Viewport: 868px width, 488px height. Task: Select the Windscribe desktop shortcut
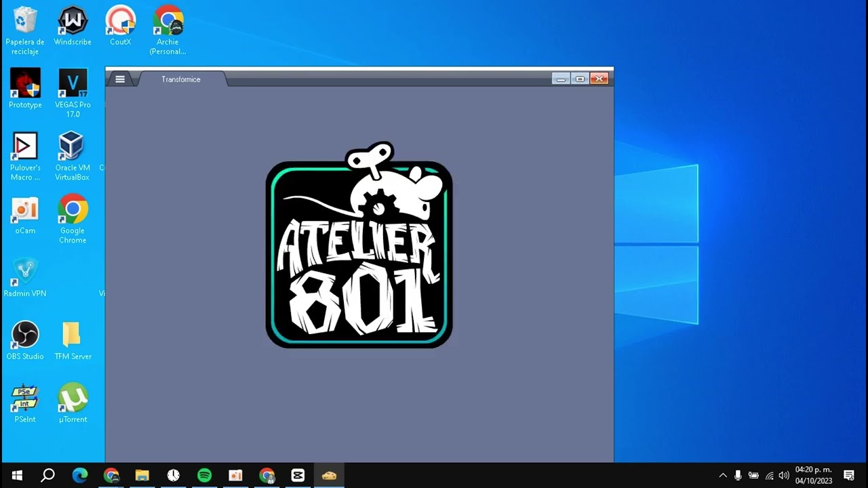click(x=73, y=26)
